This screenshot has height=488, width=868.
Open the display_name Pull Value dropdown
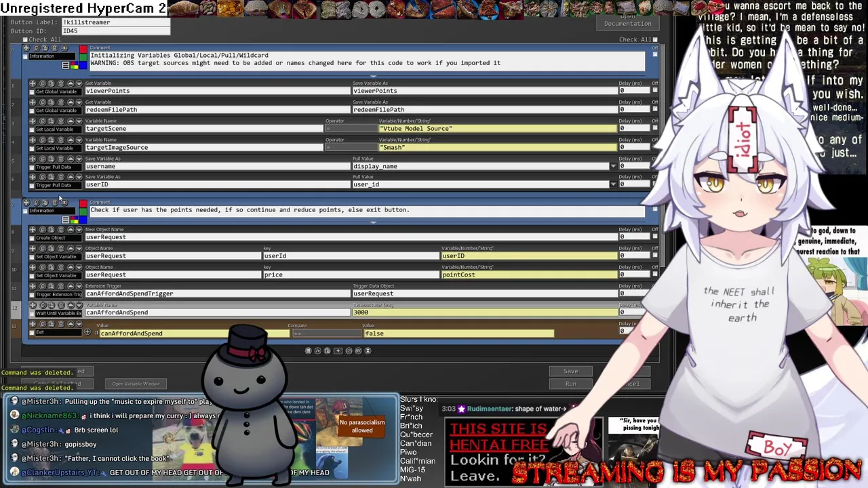[613, 166]
